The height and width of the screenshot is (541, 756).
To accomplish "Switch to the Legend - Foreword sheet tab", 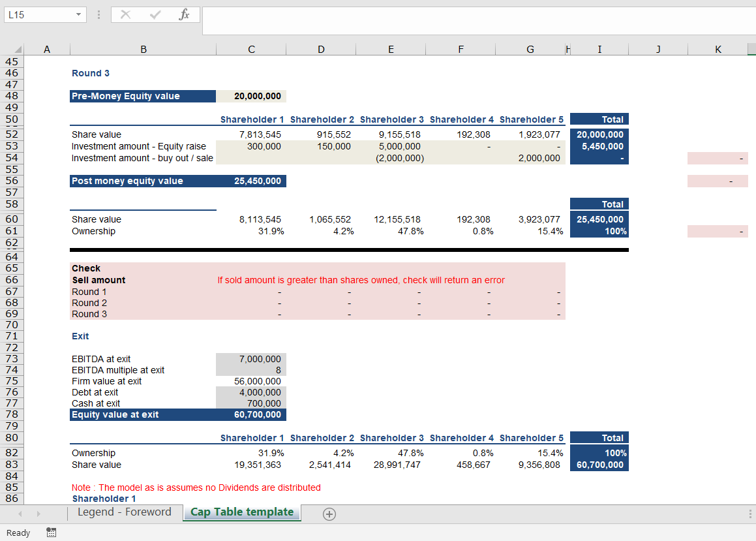I will click(x=125, y=512).
